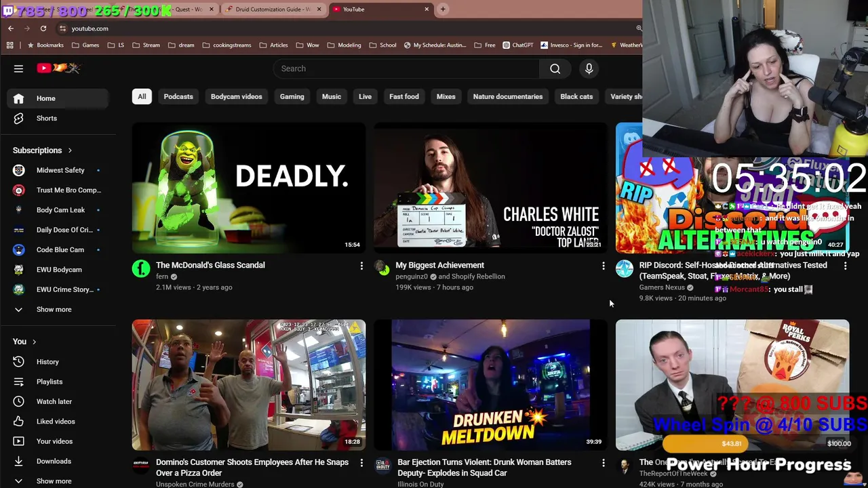This screenshot has width=868, height=488.
Task: Open EWU Bodycam subscription
Action: [x=58, y=270]
